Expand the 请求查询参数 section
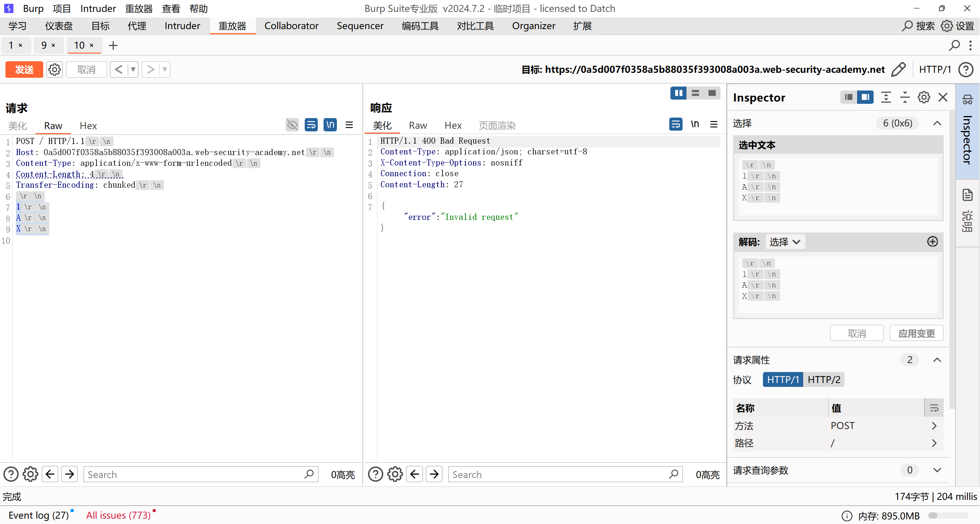Viewport: 980px width, 524px height. [937, 470]
